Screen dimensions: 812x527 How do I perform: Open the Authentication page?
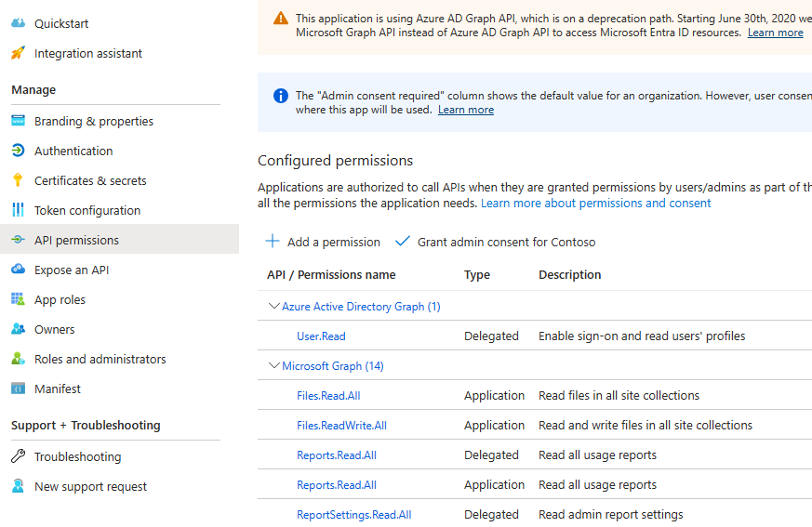coord(73,151)
